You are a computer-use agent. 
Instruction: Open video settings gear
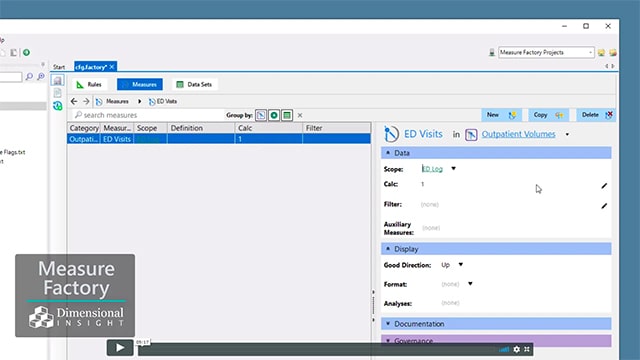click(517, 349)
